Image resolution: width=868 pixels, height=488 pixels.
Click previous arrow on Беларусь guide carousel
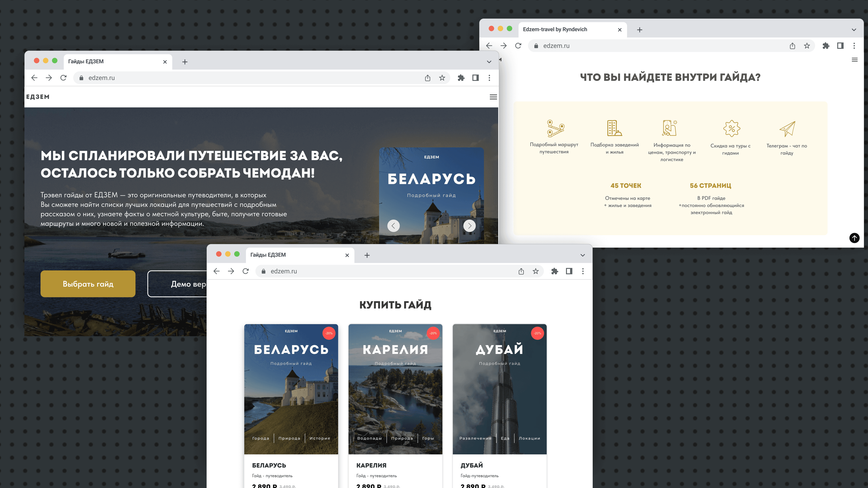393,226
